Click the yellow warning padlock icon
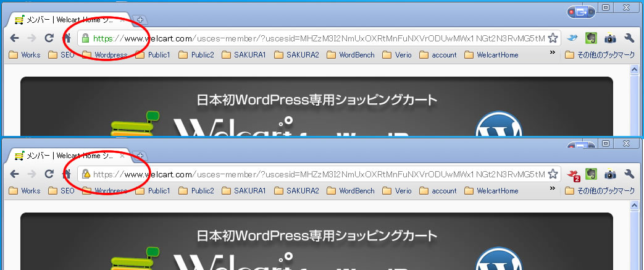Image resolution: width=644 pixels, height=270 pixels. click(x=86, y=174)
